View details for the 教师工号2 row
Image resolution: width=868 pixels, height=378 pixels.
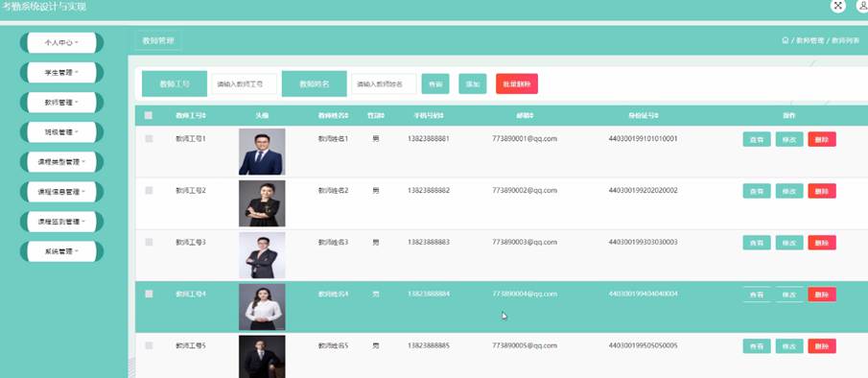coord(756,191)
